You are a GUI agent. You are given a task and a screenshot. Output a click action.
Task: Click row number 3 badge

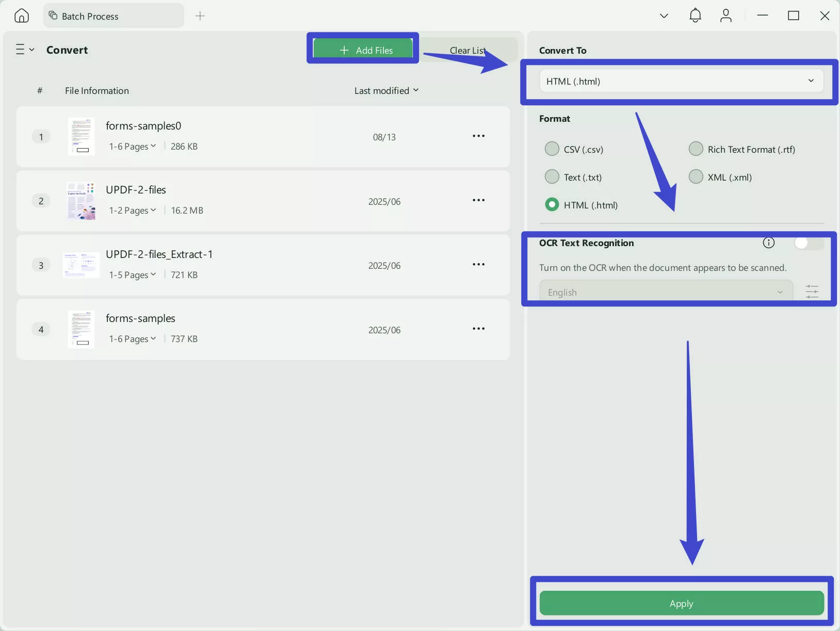pyautogui.click(x=41, y=265)
